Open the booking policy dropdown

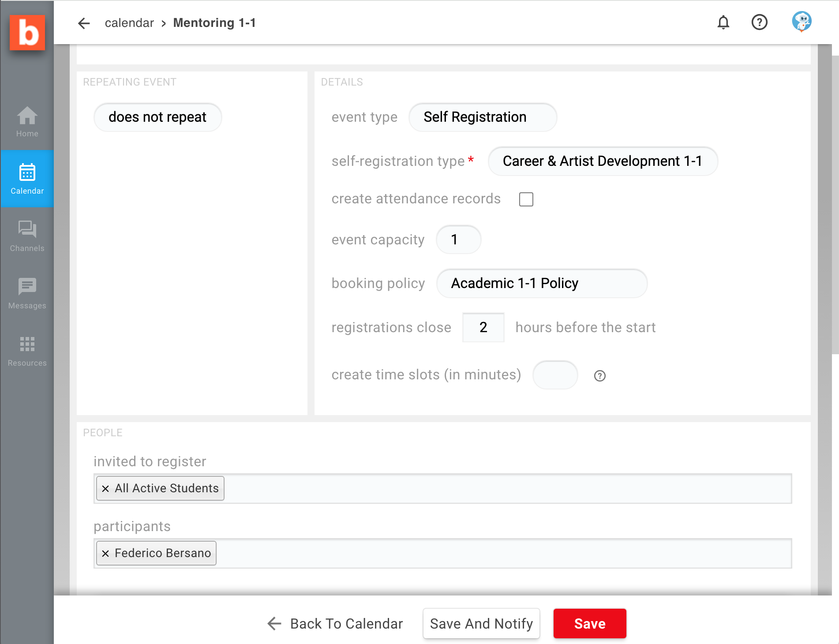click(x=541, y=284)
